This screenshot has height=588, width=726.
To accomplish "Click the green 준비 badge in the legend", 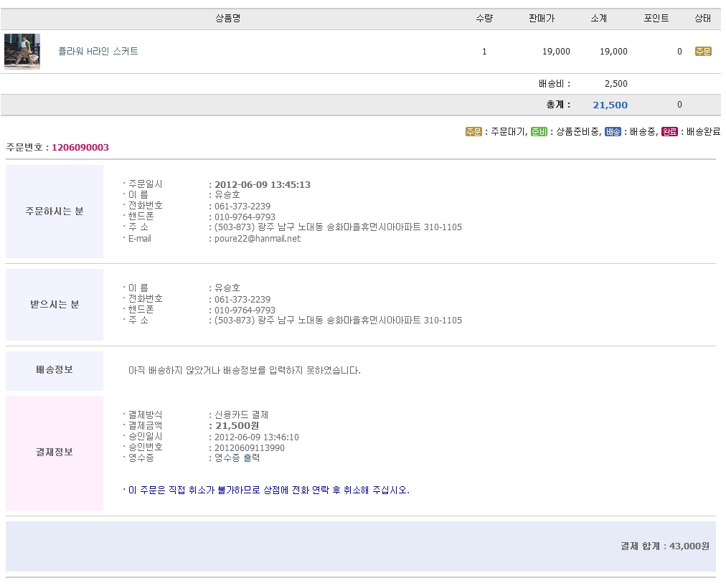I will tap(539, 132).
